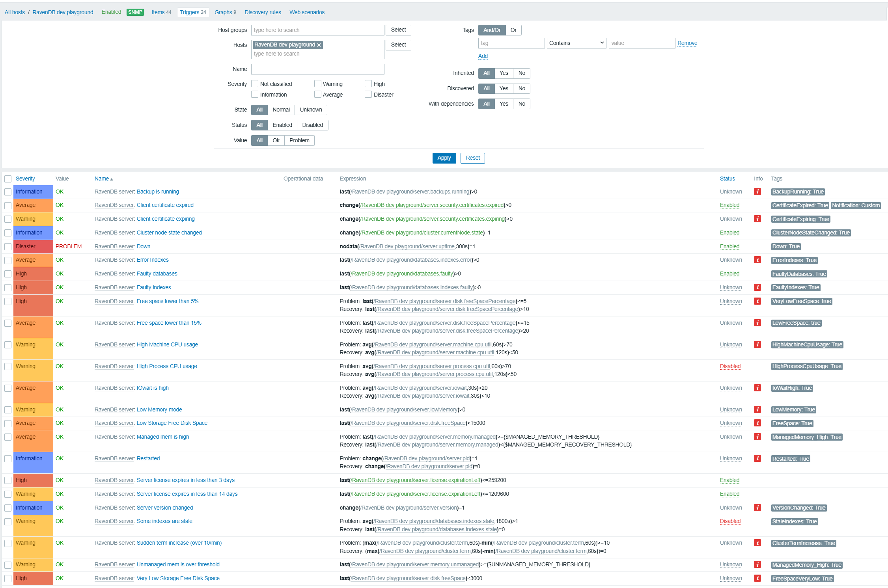Click the Apply filter button

pos(444,158)
